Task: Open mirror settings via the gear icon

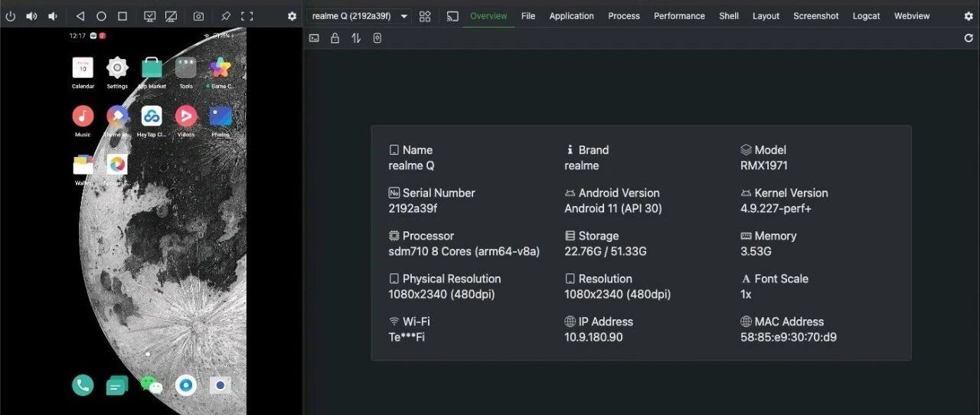Action: pos(292,16)
